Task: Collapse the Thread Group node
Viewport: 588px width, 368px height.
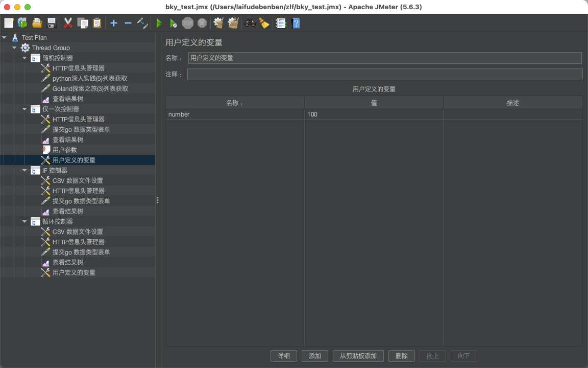Action: tap(14, 48)
